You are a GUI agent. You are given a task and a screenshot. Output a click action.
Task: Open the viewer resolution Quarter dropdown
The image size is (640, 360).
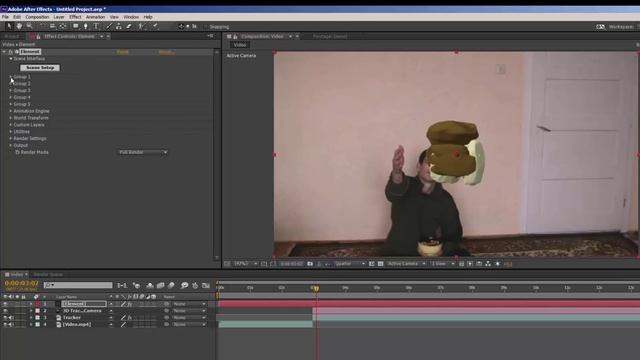point(349,264)
